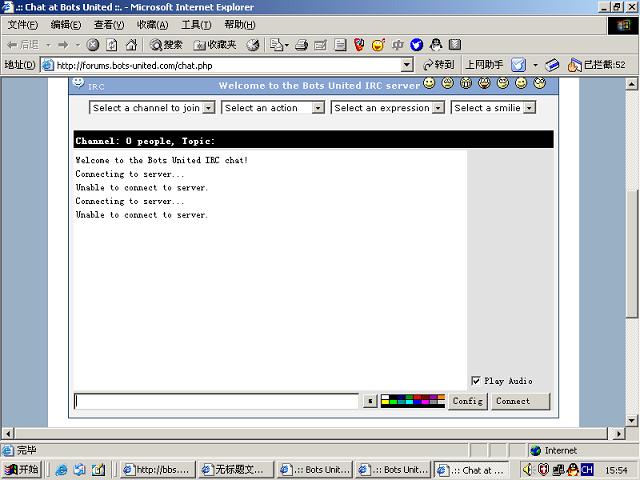The image size is (640, 480).
Task: Click the vertical scrollbar up arrow
Action: (x=631, y=84)
